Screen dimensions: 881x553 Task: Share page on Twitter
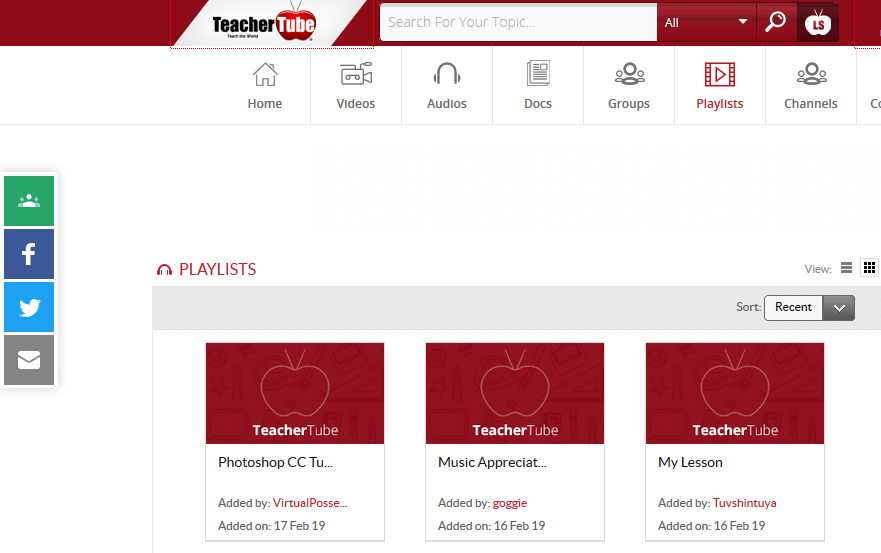click(29, 307)
